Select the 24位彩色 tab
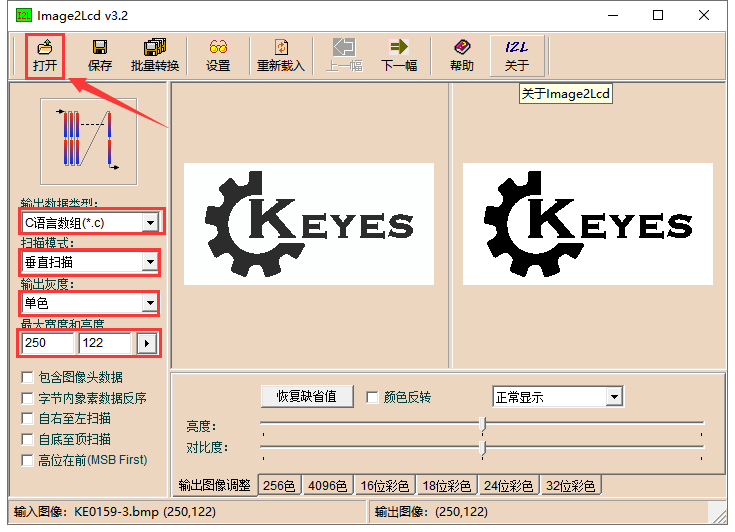This screenshot has width=735, height=532. click(x=509, y=486)
